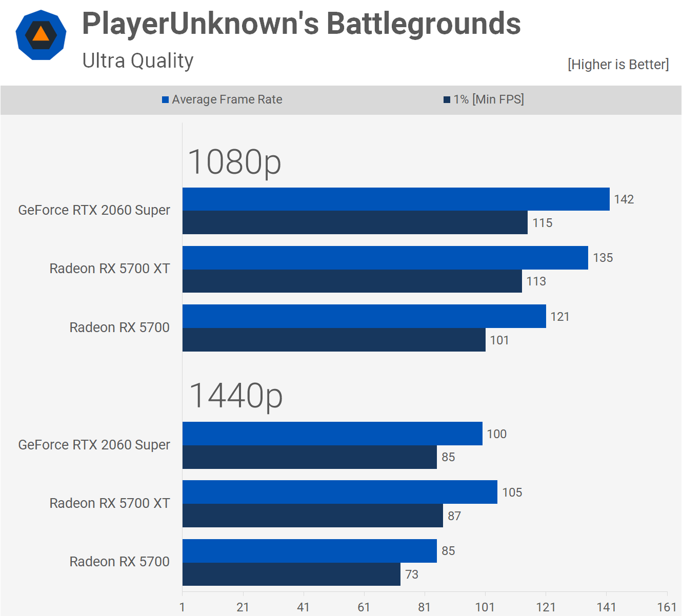Viewport: 682px width, 616px height.
Task: Click the PlayerUnknown's Battlegrounds chart title
Action: [x=301, y=24]
